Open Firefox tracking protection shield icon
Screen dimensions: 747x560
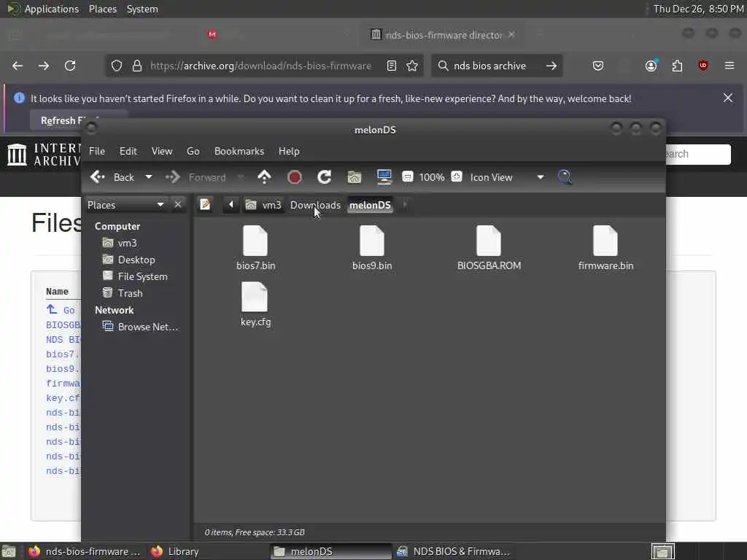117,66
